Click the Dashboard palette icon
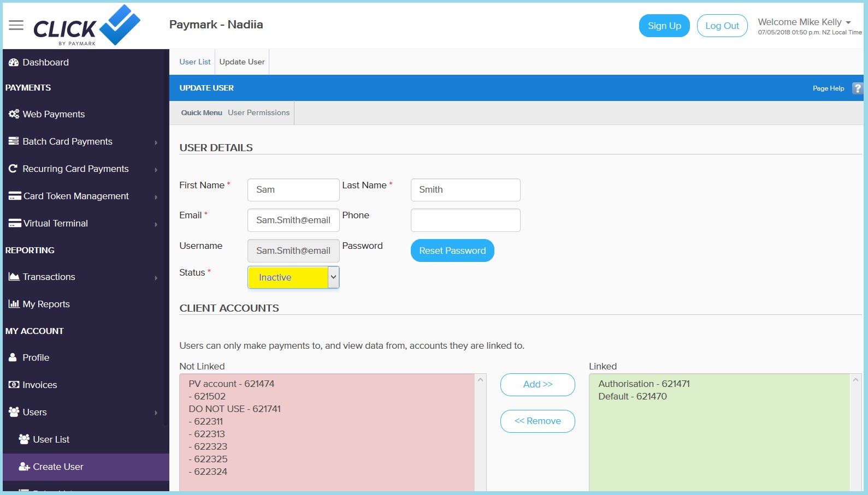The image size is (868, 495). pos(14,62)
